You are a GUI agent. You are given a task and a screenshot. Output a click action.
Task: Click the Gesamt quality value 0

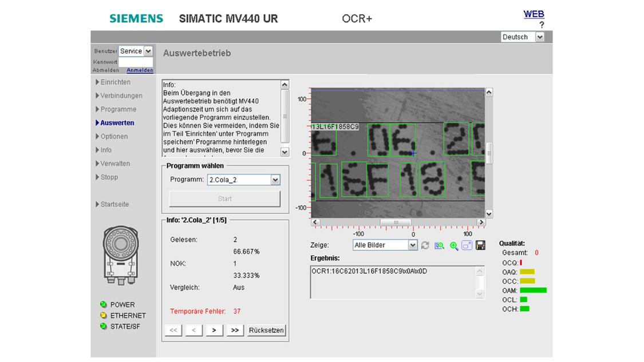(x=536, y=253)
